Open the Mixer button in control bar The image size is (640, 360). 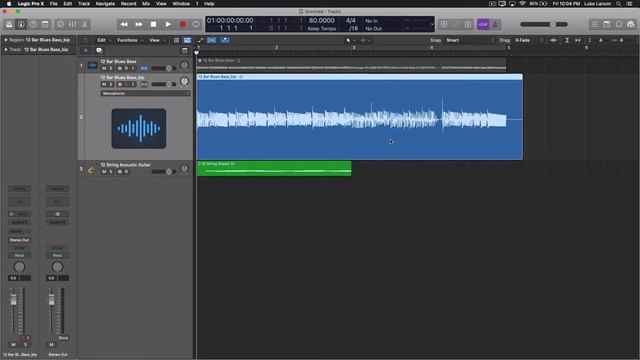click(x=72, y=24)
